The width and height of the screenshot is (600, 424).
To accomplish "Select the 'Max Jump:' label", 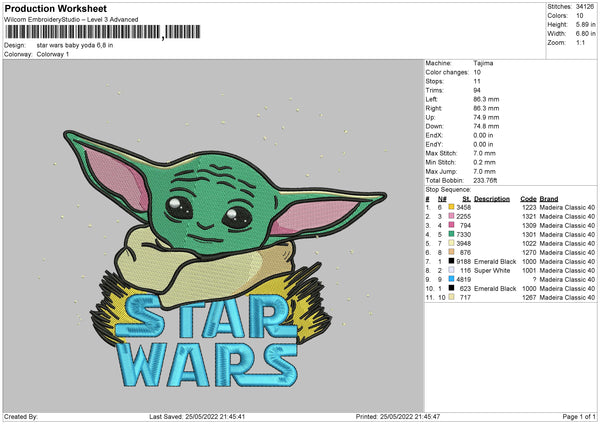I will (x=441, y=171).
